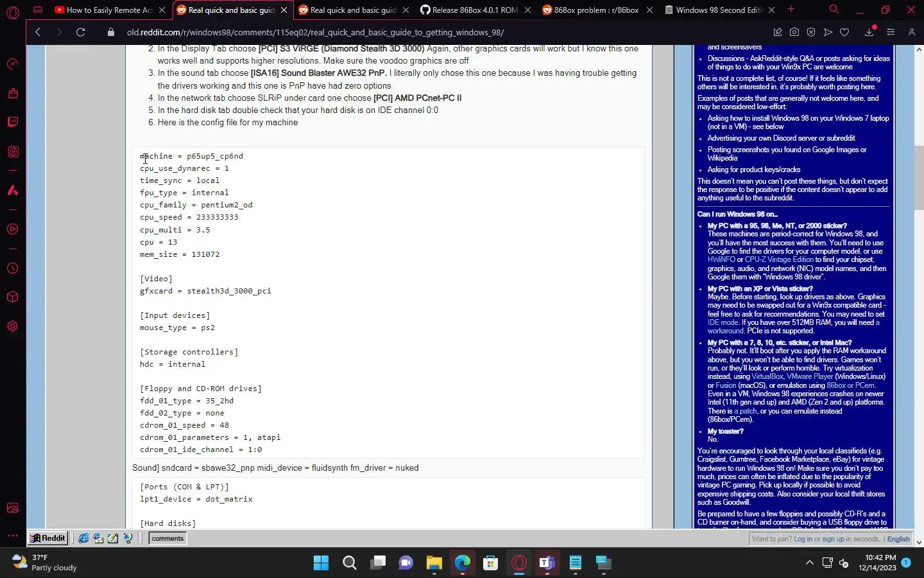Open the VirtualBox link
Viewport: 924px width, 578px height.
pos(767,376)
